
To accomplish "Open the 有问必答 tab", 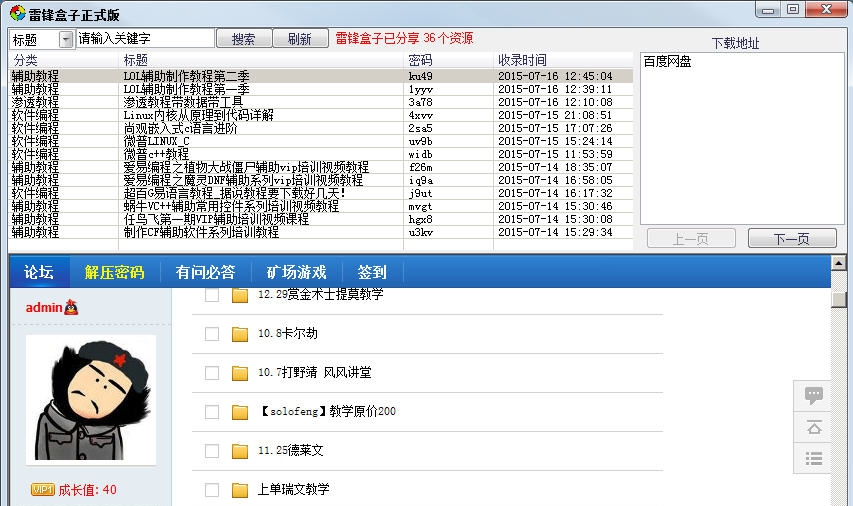I will click(x=205, y=272).
